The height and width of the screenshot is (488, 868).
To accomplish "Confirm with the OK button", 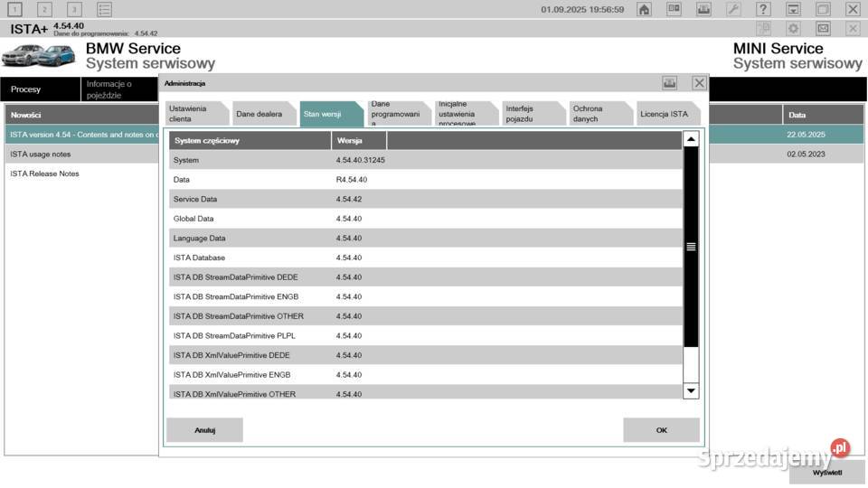I will point(662,430).
